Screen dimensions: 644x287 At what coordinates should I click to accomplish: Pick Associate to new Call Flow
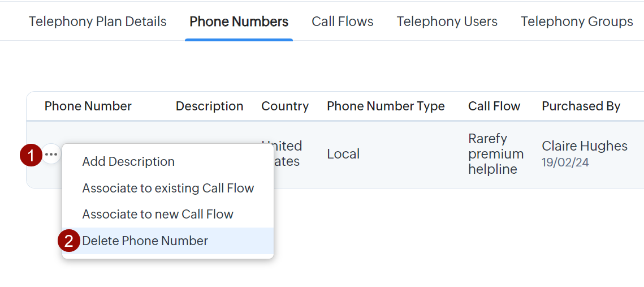point(158,215)
